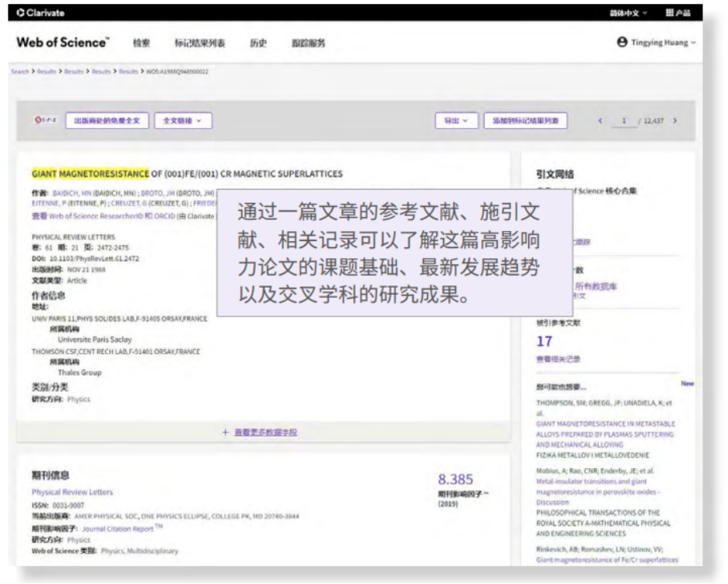Click the Web of Science logo

tap(63, 42)
